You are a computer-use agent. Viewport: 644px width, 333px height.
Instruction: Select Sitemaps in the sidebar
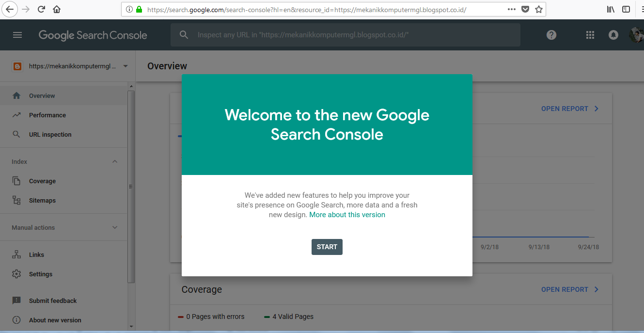pos(63,200)
